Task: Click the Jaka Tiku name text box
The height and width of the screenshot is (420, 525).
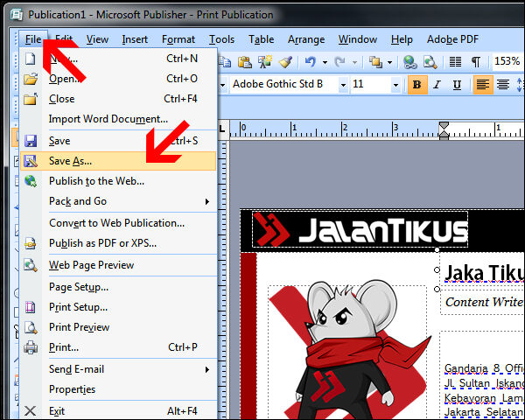Action: point(482,272)
